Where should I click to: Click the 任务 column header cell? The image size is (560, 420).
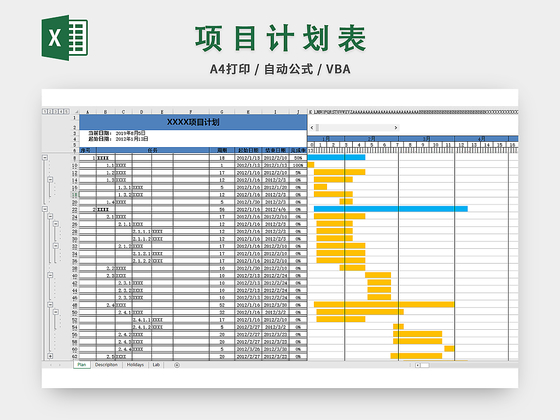(152, 150)
